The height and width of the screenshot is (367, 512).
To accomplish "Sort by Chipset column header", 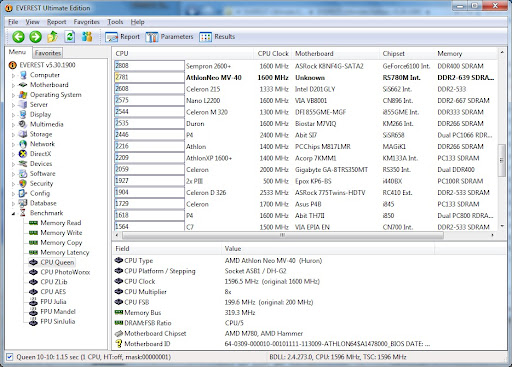I will (x=407, y=53).
